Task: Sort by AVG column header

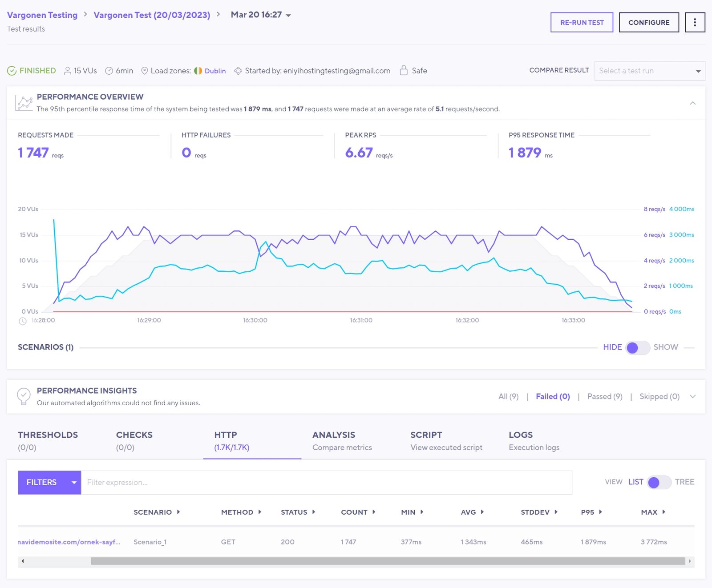Action: (472, 512)
